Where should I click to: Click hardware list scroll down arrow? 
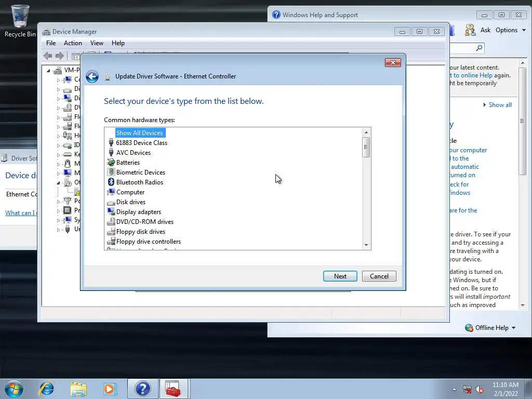click(x=366, y=245)
